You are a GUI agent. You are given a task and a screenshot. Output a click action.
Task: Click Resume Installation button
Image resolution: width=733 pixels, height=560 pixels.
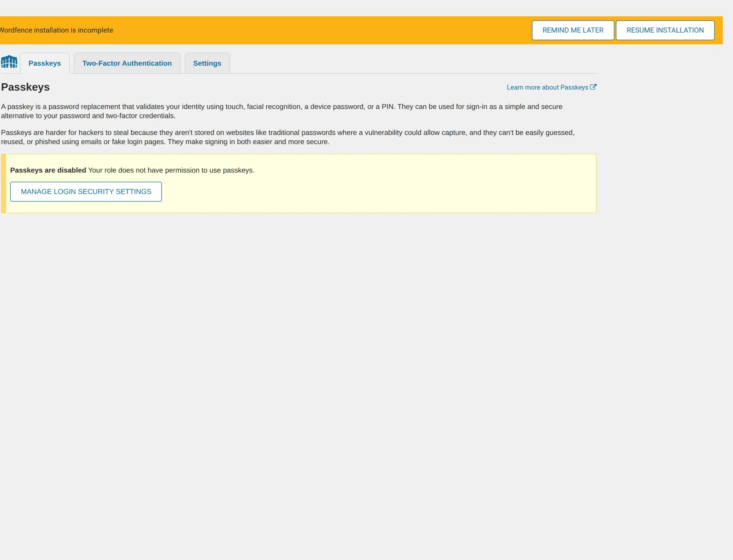pos(665,30)
